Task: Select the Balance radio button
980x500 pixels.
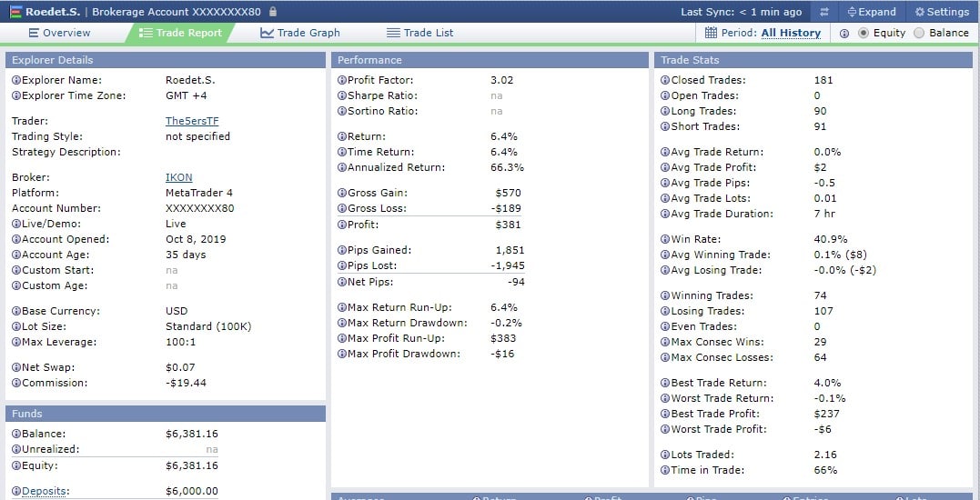Action: [918, 33]
